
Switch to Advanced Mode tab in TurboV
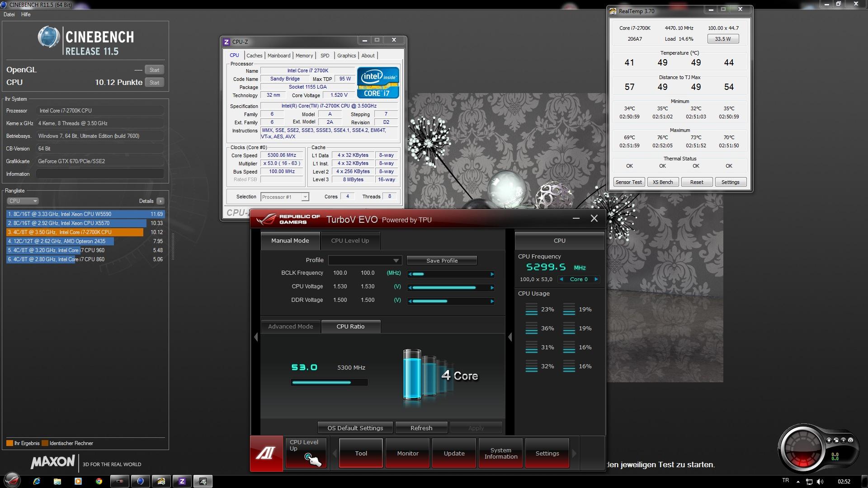tap(290, 327)
